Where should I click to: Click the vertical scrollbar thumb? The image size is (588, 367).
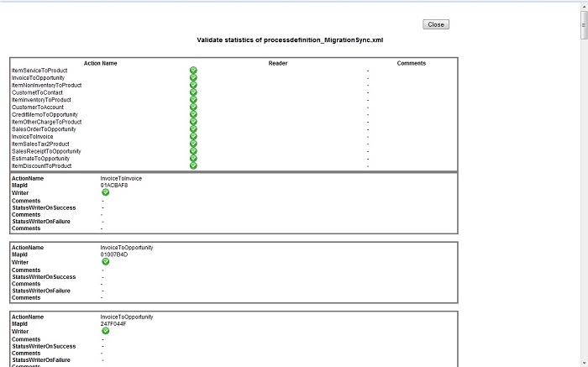coord(583,25)
